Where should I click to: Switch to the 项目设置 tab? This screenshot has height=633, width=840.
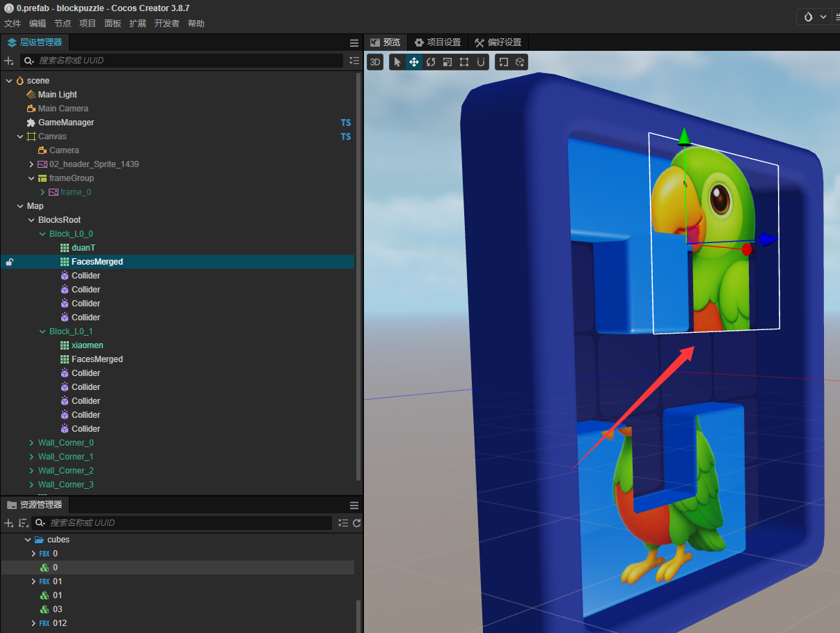pyautogui.click(x=438, y=42)
